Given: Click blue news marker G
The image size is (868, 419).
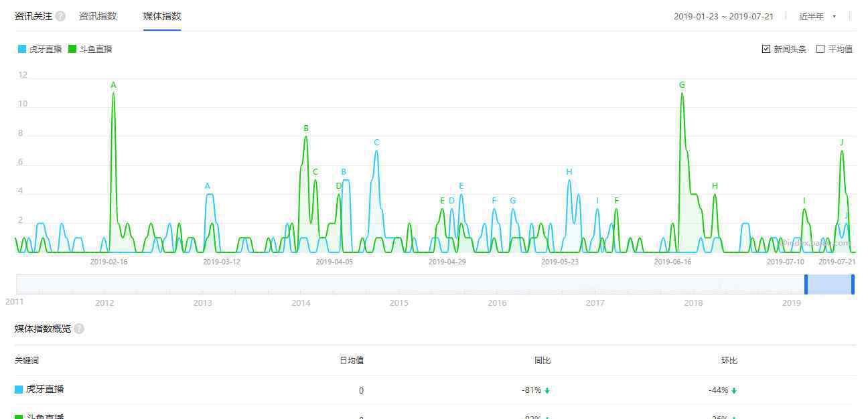Looking at the screenshot, I should [x=513, y=201].
